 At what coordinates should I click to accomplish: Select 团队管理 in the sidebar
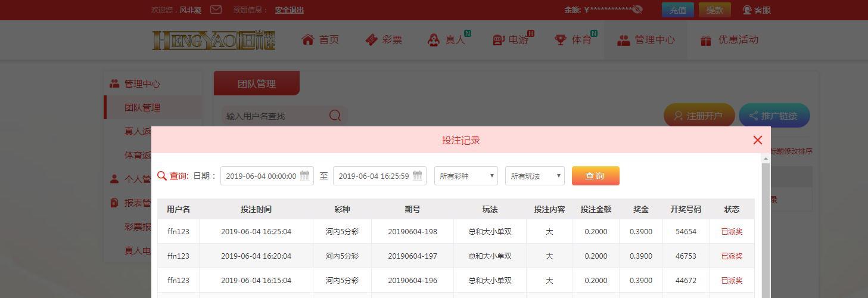pyautogui.click(x=142, y=108)
